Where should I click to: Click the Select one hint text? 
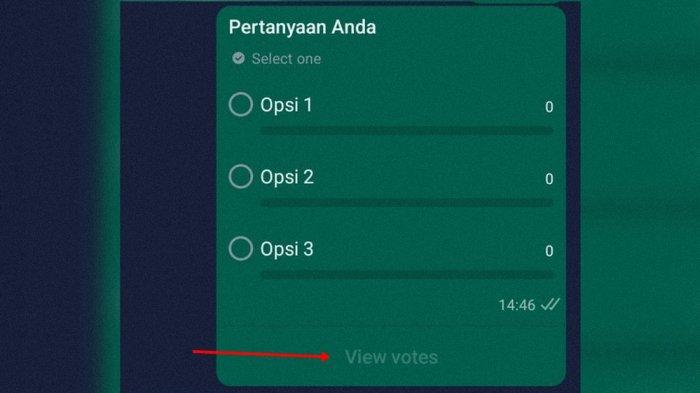point(286,59)
